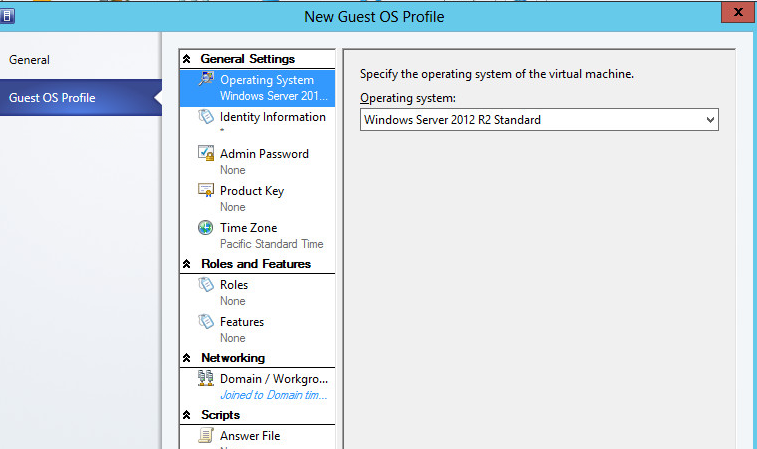
Task: Click the 'Operating system:' label
Action: tap(408, 98)
